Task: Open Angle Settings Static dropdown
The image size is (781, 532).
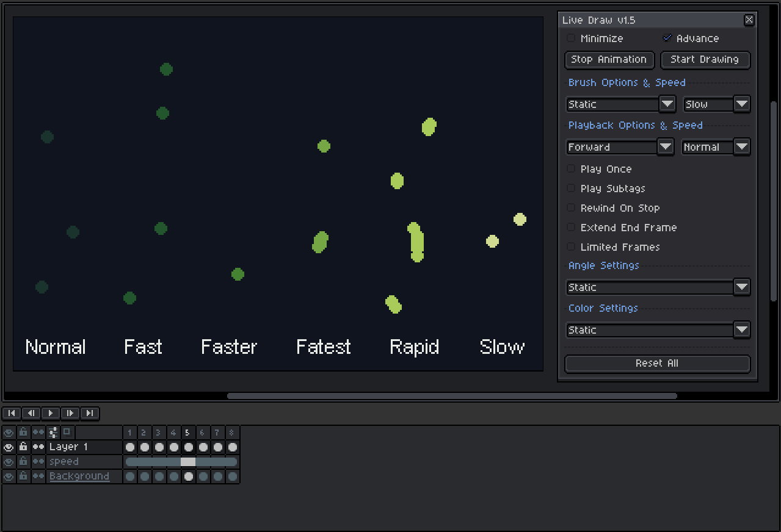Action: coord(658,287)
